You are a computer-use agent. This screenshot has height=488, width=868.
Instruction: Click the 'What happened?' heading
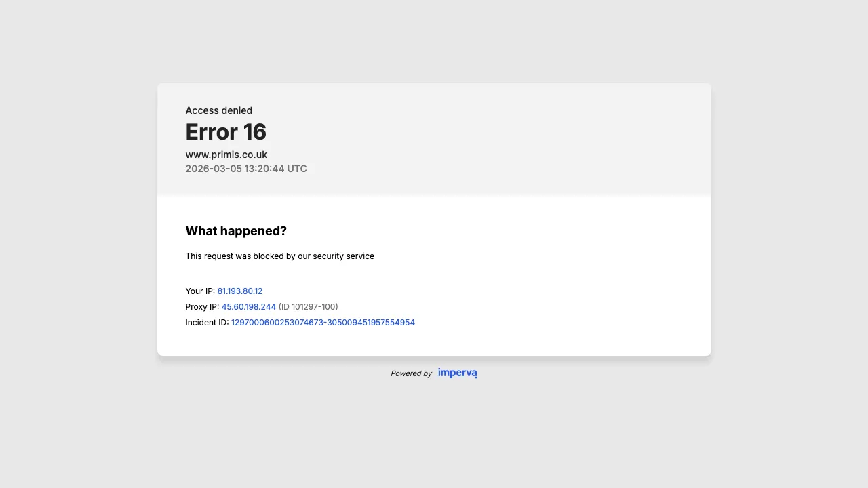236,231
